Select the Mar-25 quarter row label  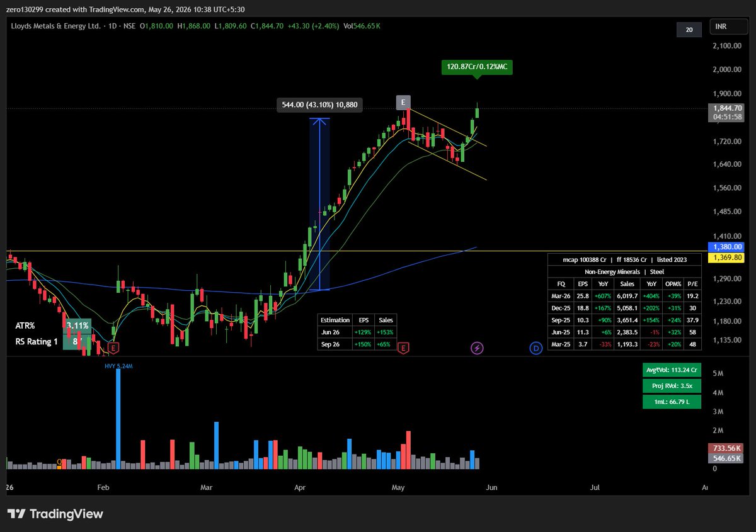(x=561, y=344)
